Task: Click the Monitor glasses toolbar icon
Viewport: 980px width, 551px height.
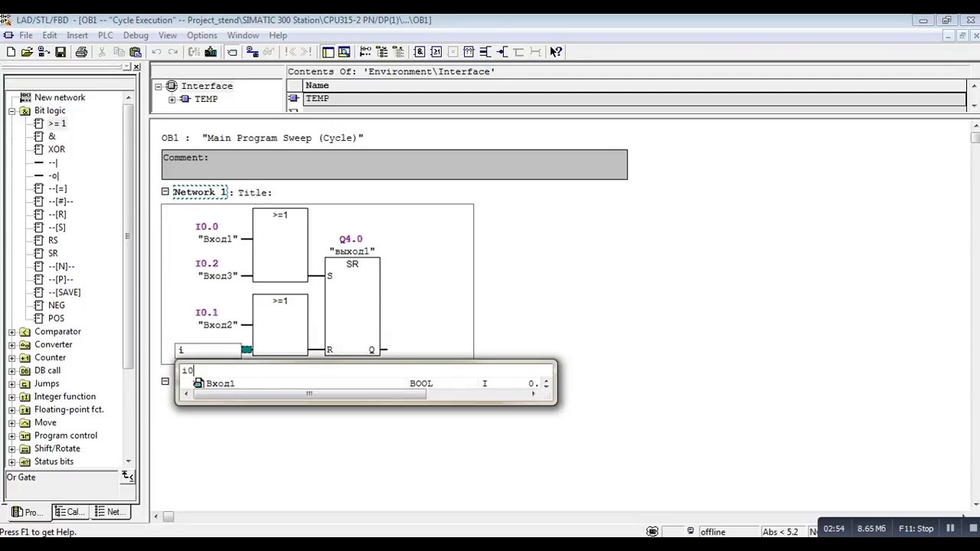Action: click(268, 52)
